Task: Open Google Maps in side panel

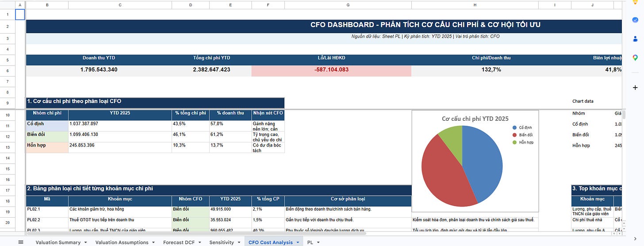Action: [635, 58]
